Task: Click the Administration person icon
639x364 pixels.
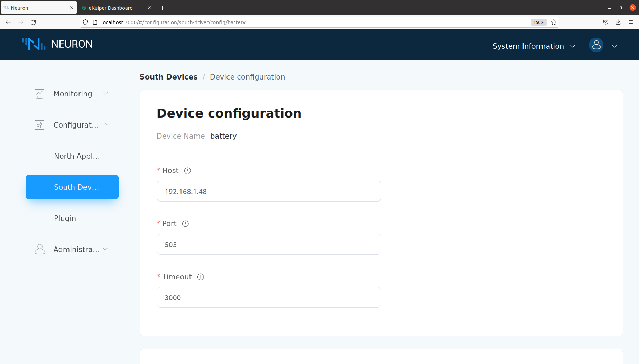Action: (x=40, y=249)
